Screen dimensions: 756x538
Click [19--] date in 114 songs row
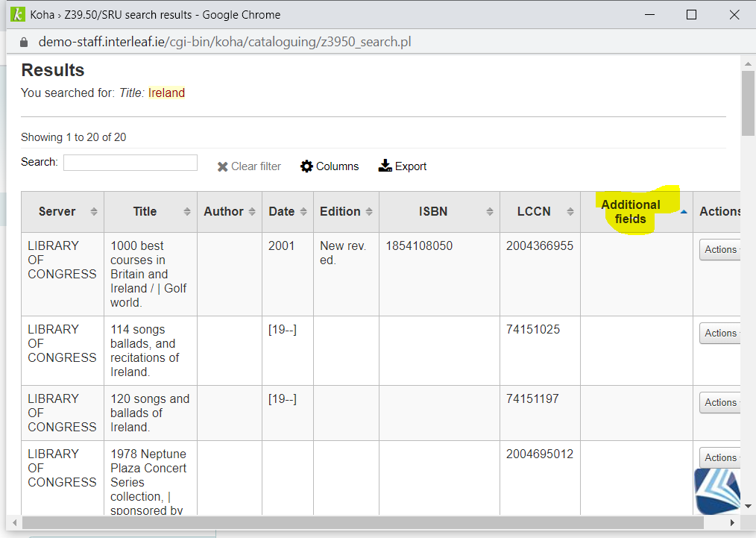coord(283,330)
